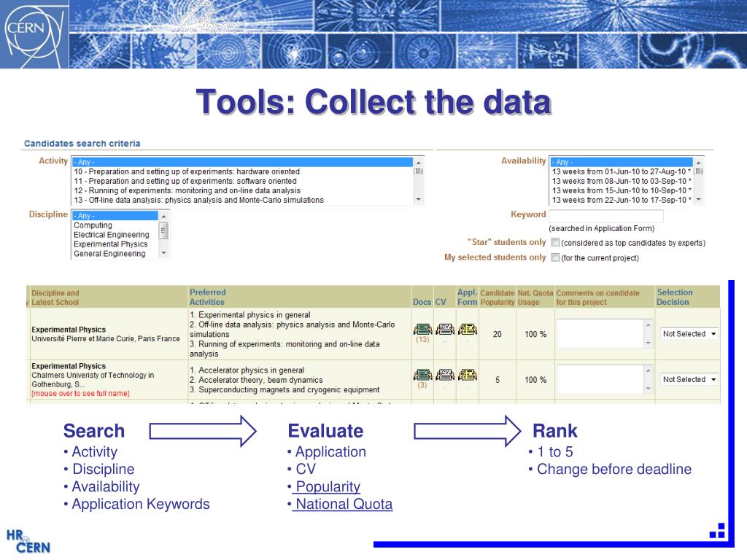747x560 pixels.
Task: Click scroll-down arrow in first candidate's comments box
Action: click(648, 343)
